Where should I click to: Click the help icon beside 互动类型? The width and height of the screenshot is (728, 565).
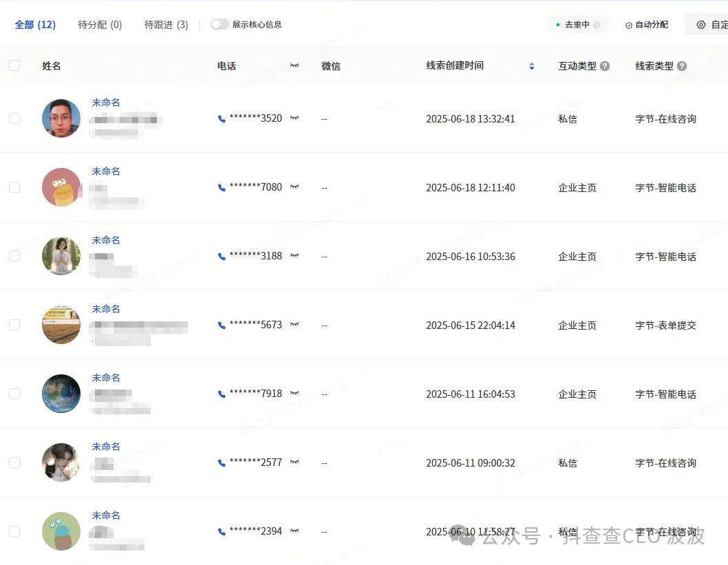[605, 66]
